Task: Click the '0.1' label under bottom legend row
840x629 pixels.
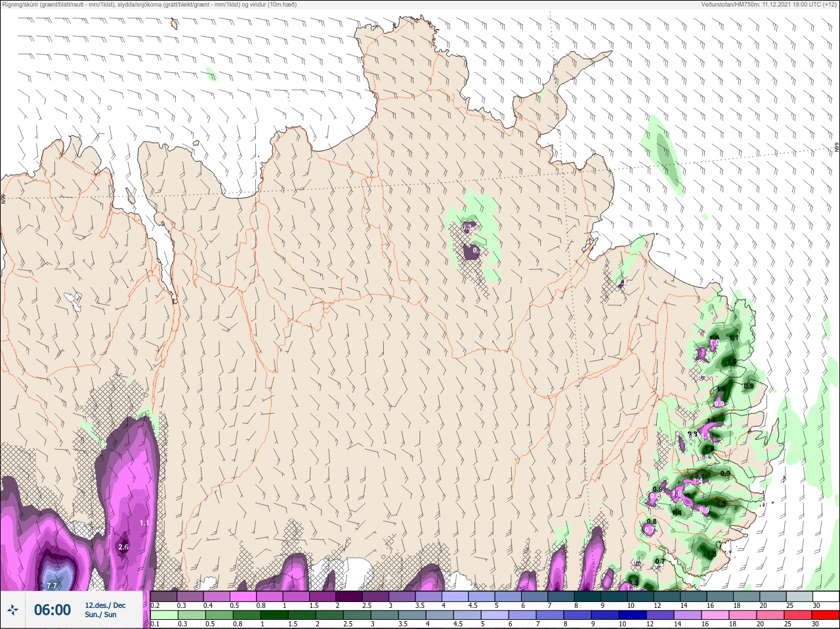Action: coord(155,624)
